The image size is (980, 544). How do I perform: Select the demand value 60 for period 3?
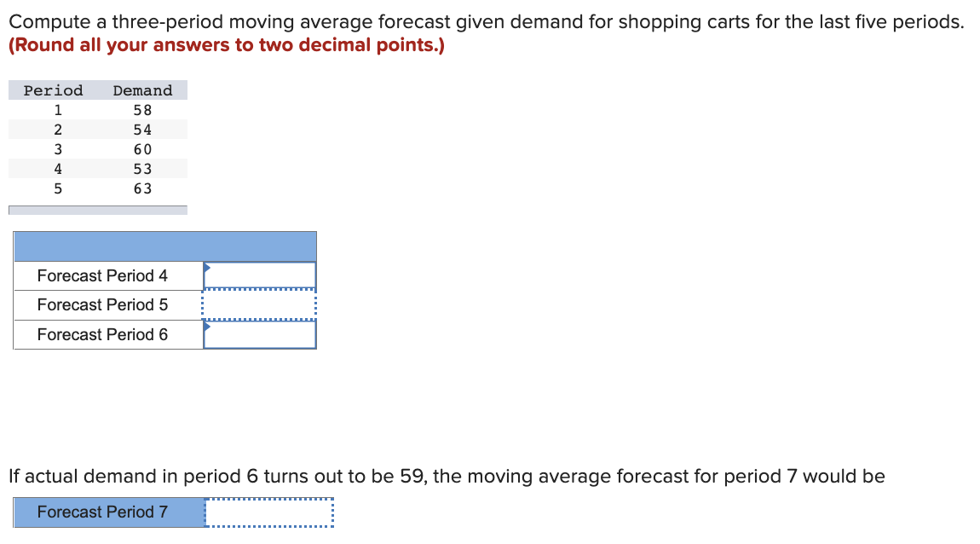[141, 148]
